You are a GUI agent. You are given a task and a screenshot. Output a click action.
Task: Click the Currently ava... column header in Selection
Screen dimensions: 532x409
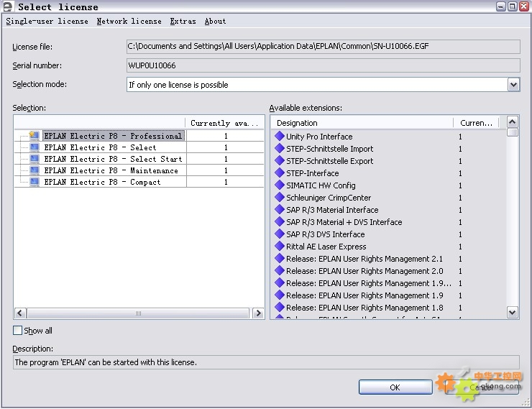[x=224, y=123]
